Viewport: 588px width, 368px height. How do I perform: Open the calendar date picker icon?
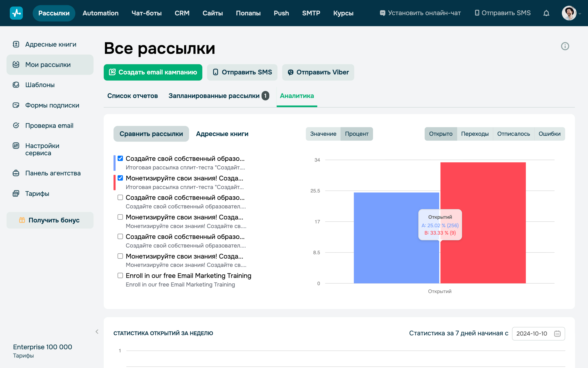(x=557, y=333)
